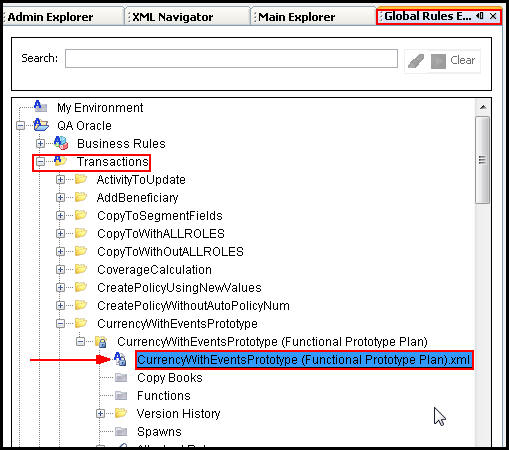Expand the Business Rules node
This screenshot has width=509, height=450.
[40, 144]
